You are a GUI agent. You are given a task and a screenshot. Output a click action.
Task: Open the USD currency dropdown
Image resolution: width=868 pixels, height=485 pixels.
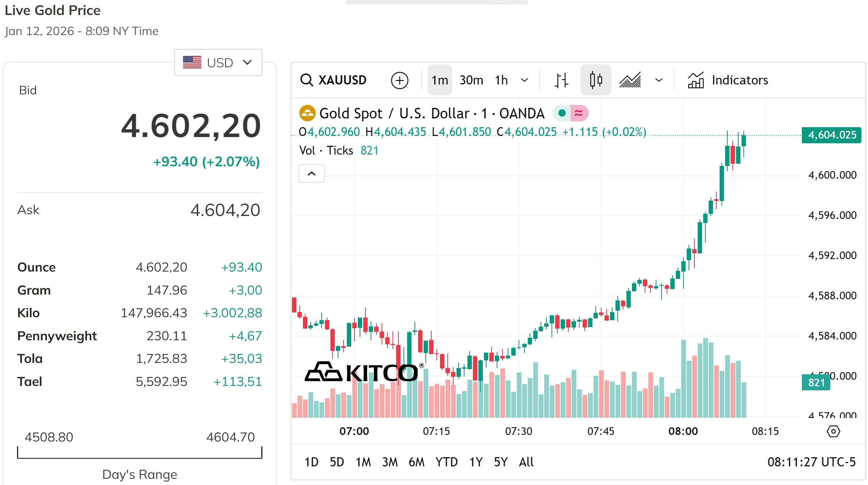[x=218, y=62]
